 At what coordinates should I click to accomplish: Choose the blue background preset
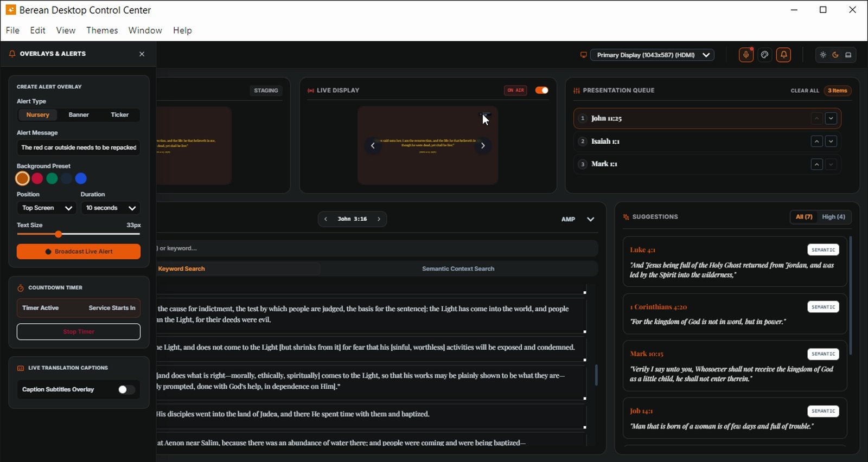[81, 178]
